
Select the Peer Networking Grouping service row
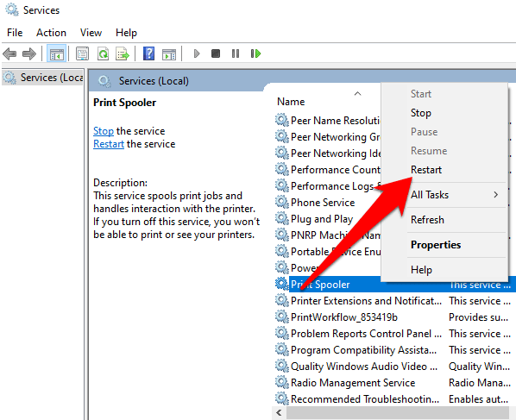click(335, 137)
